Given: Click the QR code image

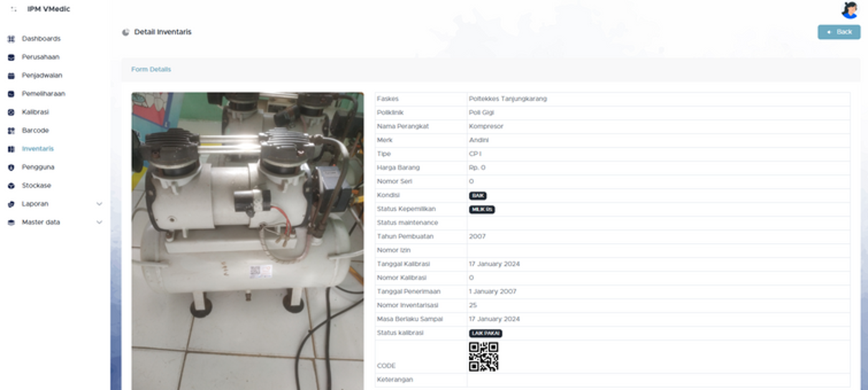Looking at the screenshot, I should [483, 356].
